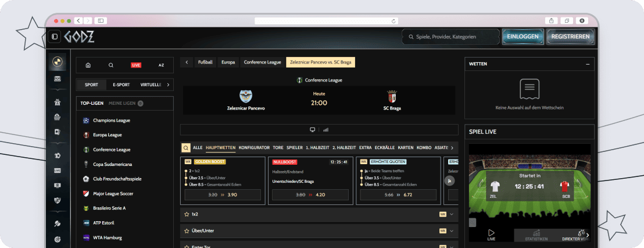
Task: Select the monitor icon under the match header
Action: coord(312,130)
